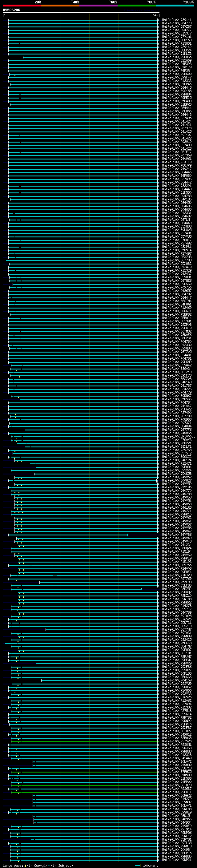Select UniRef100_A3FPF0 label
197x868 pixels.
coord(176,724)
